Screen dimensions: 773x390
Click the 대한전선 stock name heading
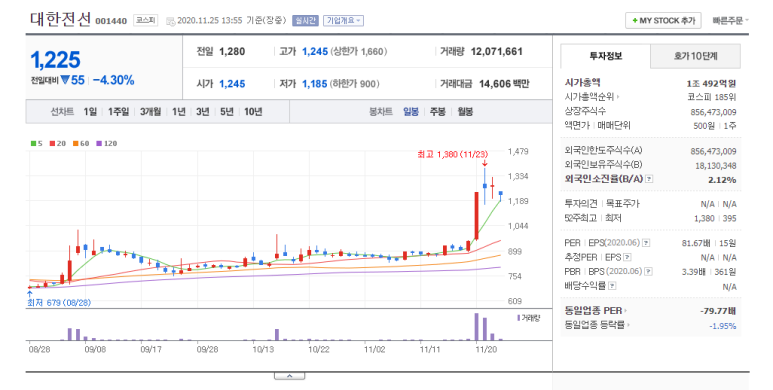(x=61, y=19)
